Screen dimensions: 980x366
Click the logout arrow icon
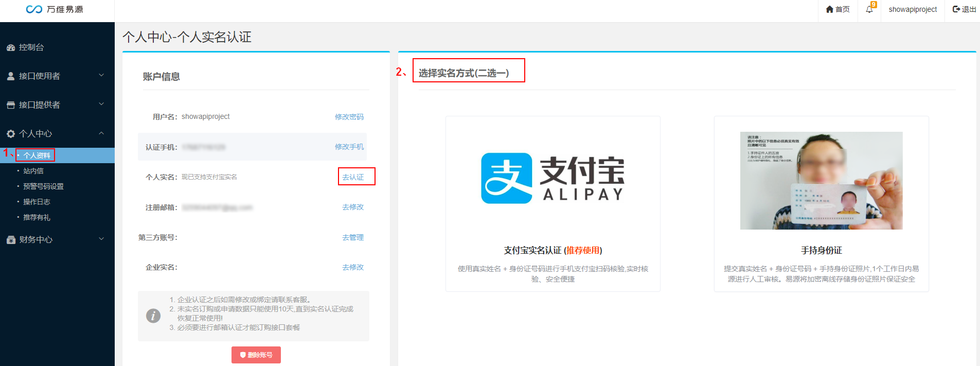point(956,9)
